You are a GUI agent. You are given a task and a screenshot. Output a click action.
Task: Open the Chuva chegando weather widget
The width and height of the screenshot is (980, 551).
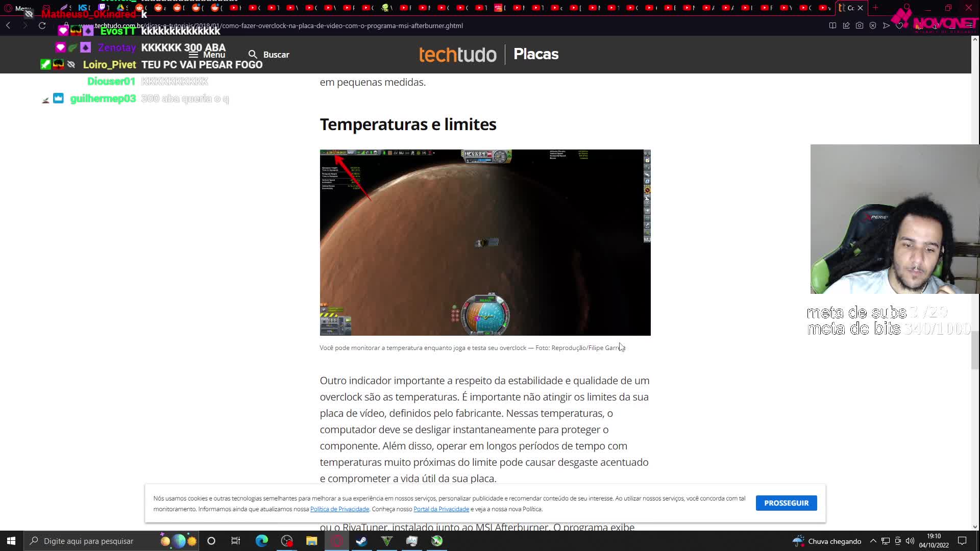coord(827,541)
